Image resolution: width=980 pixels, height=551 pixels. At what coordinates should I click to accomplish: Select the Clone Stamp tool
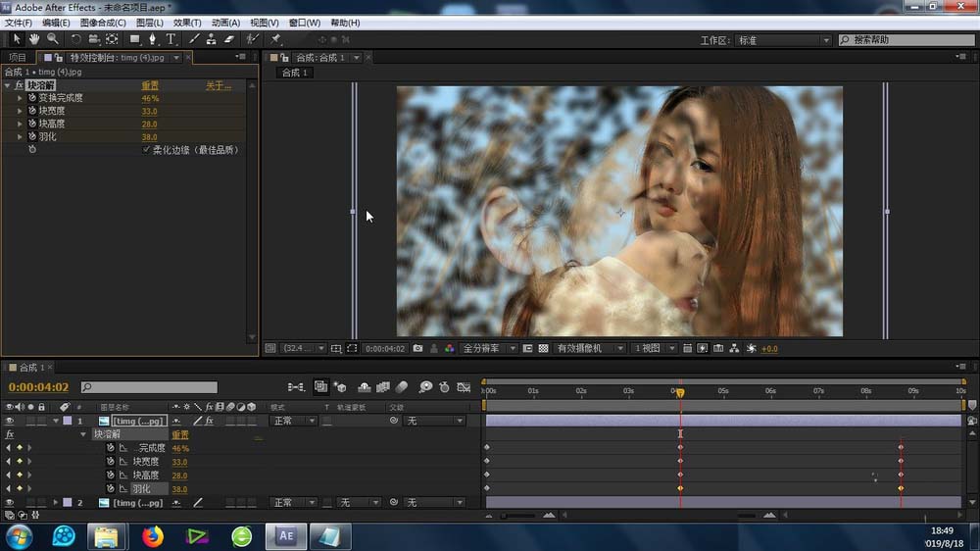[211, 39]
